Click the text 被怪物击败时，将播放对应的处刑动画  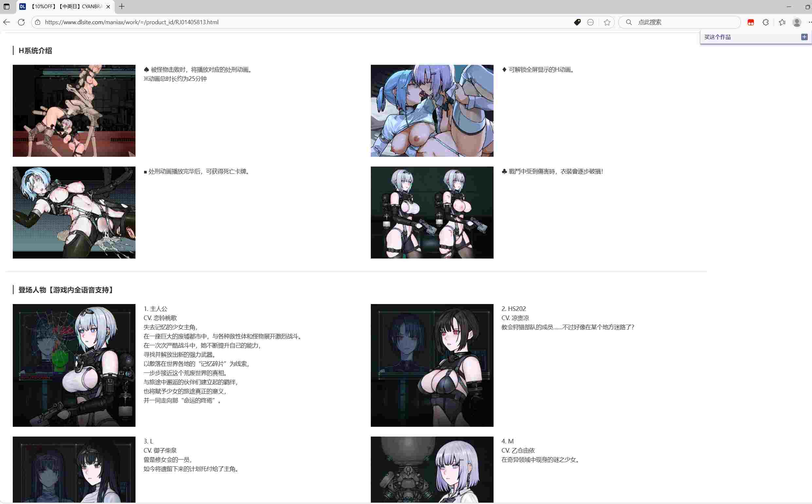tap(202, 70)
